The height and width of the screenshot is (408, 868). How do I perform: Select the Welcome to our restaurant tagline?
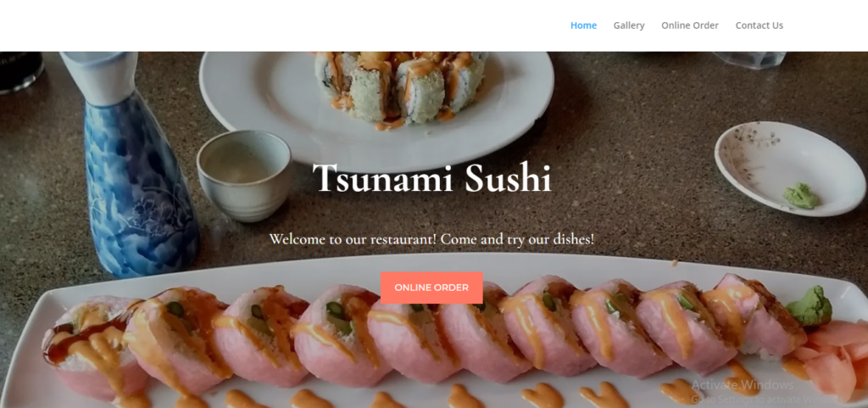pos(431,240)
